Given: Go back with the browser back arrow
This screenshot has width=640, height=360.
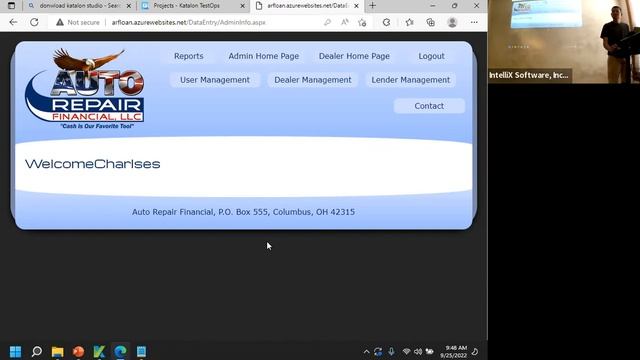Looking at the screenshot, I should pos(13,22).
